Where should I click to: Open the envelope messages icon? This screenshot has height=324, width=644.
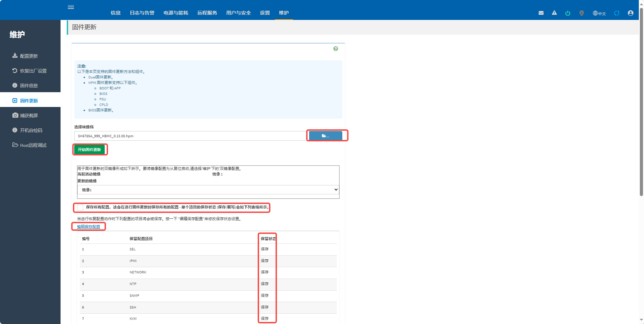point(541,13)
